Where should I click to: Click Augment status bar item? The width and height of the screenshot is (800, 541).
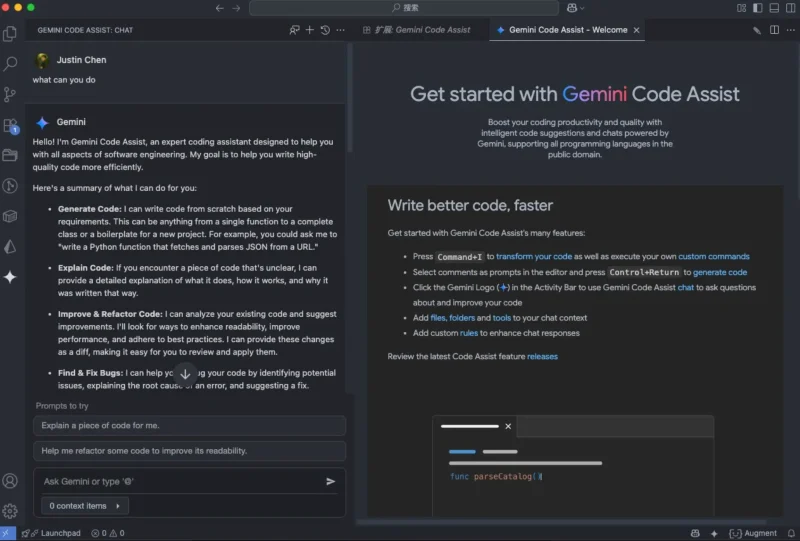tap(753, 533)
